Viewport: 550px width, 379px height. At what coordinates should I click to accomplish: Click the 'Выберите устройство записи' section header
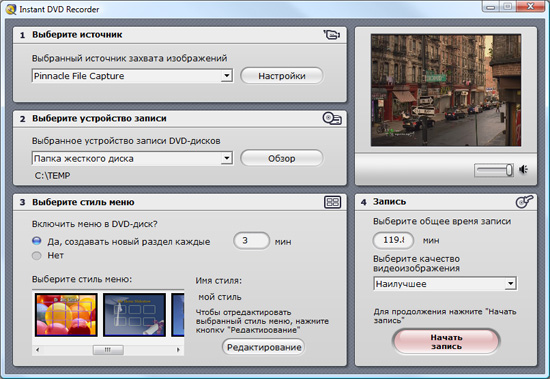click(99, 118)
